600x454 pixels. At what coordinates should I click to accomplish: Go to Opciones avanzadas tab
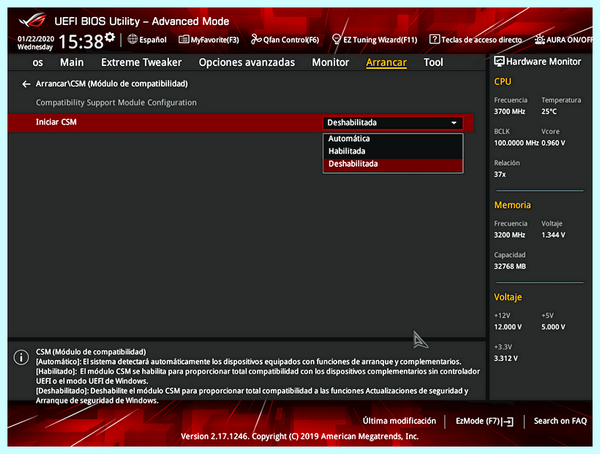click(247, 62)
